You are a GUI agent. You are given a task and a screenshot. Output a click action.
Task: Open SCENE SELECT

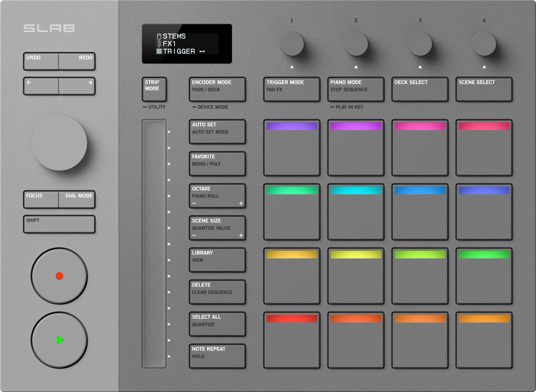tap(484, 89)
